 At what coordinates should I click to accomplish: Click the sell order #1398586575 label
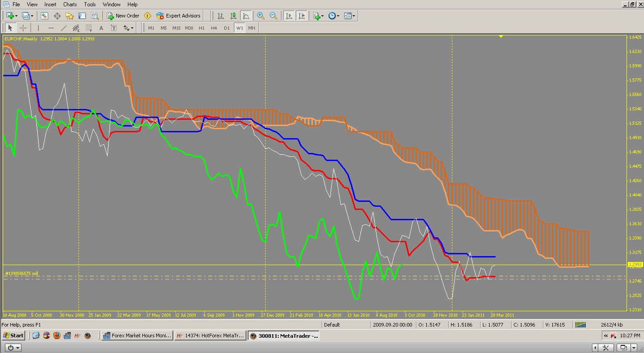22,273
